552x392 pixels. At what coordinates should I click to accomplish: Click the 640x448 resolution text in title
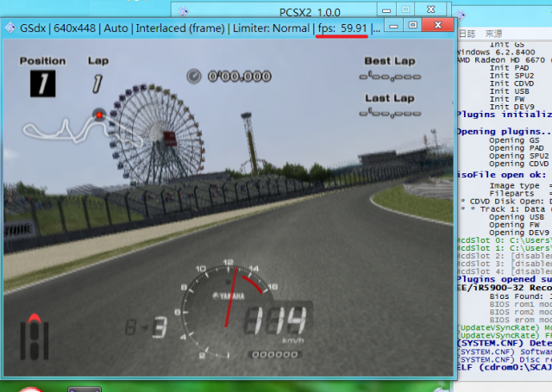[x=74, y=28]
